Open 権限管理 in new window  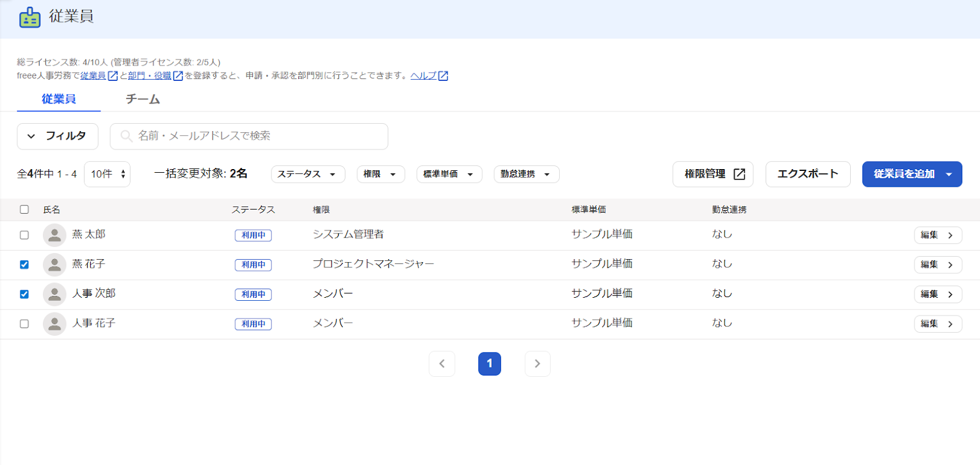click(713, 174)
